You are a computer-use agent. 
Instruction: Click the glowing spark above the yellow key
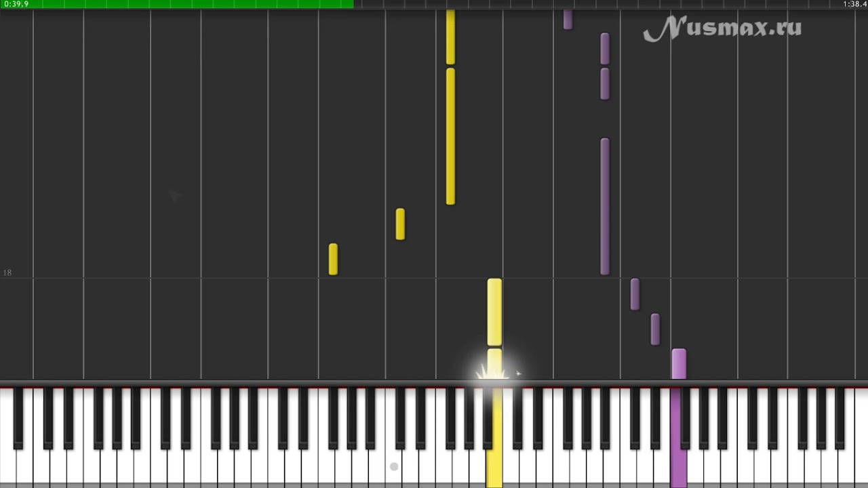[x=494, y=371]
